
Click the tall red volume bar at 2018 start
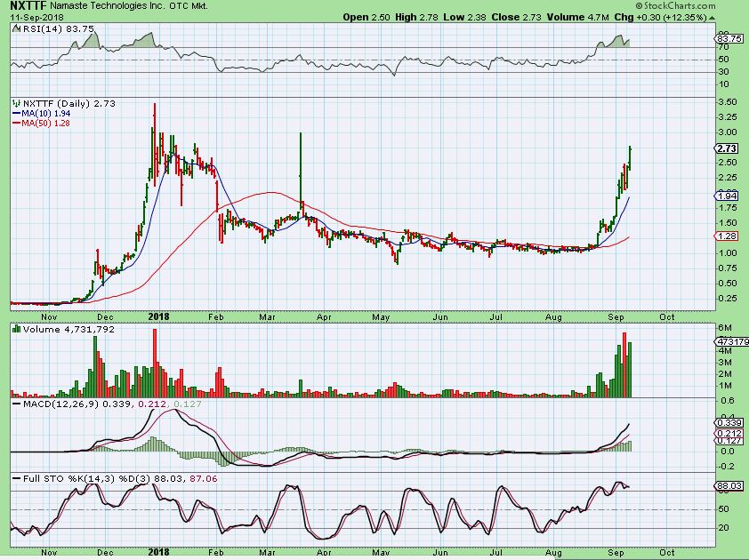click(x=154, y=363)
